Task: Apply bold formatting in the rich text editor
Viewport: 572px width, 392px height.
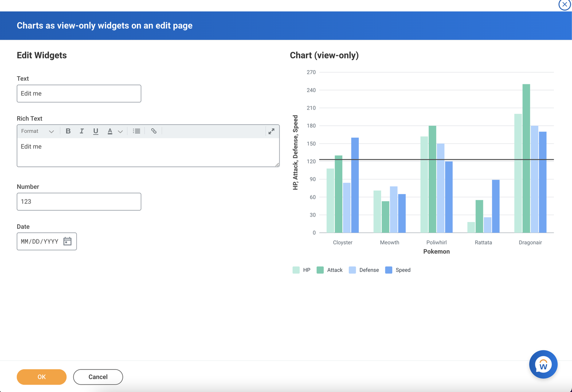Action: [68, 131]
